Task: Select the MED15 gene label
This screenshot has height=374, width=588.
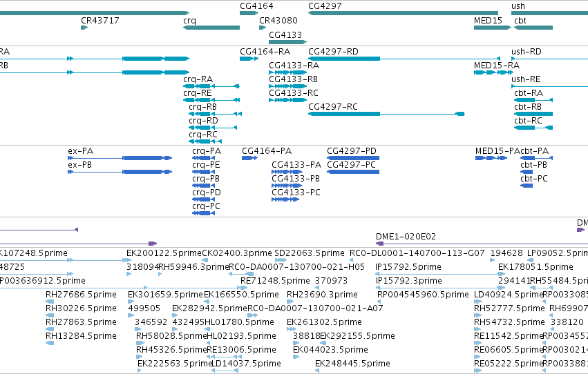Action: [488, 20]
